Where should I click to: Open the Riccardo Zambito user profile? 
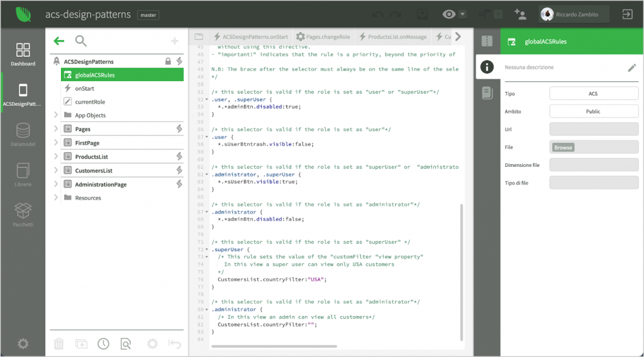[574, 14]
